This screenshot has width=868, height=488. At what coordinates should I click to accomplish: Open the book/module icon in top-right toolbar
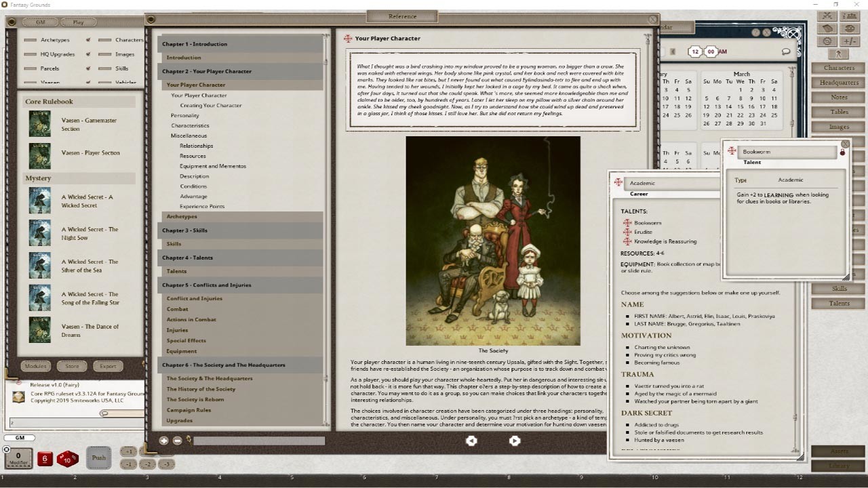coord(827,28)
